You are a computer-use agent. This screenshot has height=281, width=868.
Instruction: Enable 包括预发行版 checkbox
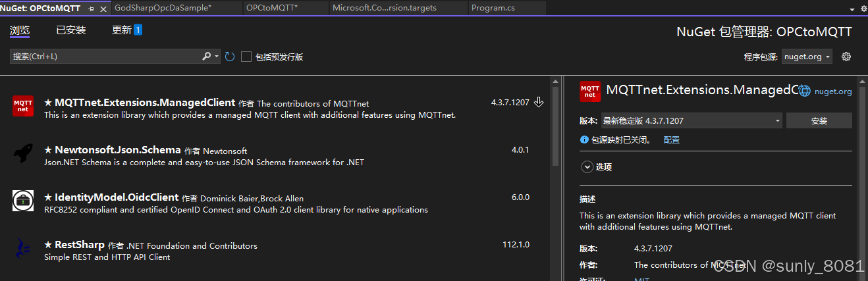click(x=246, y=57)
